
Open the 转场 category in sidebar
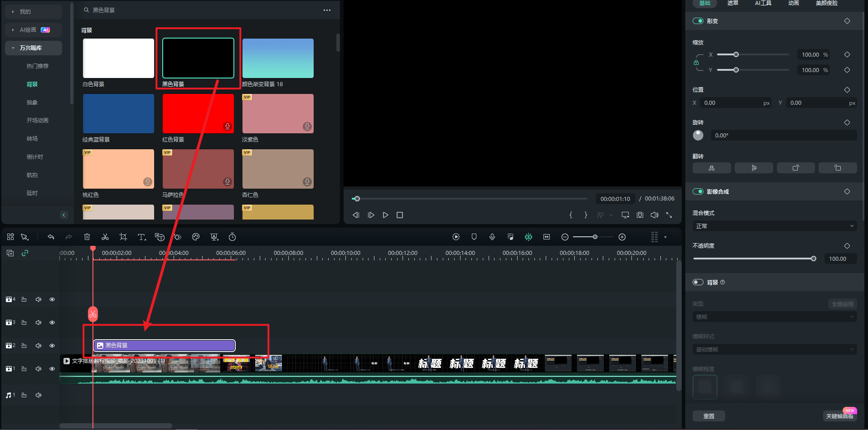tap(32, 139)
